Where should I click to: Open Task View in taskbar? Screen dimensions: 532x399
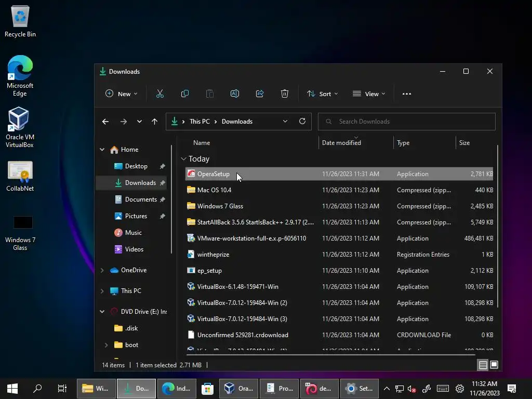62,389
